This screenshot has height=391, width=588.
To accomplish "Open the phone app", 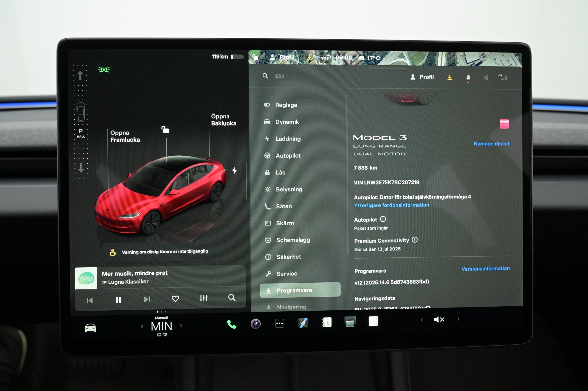I will click(232, 324).
